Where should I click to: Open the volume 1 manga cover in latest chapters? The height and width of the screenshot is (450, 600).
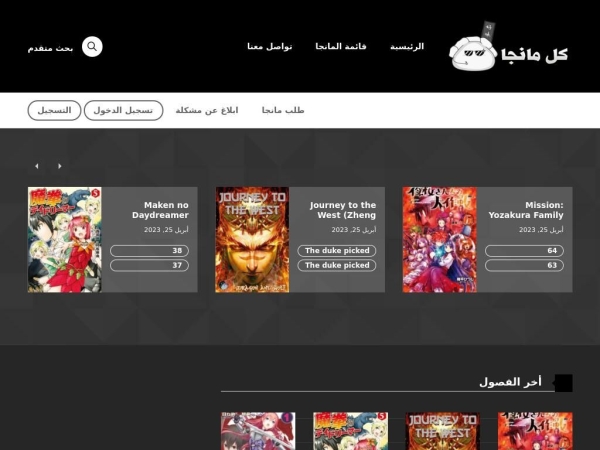coord(258,431)
